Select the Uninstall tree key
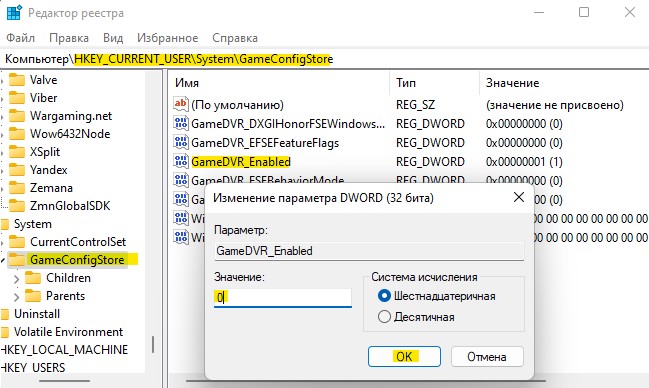 37,314
